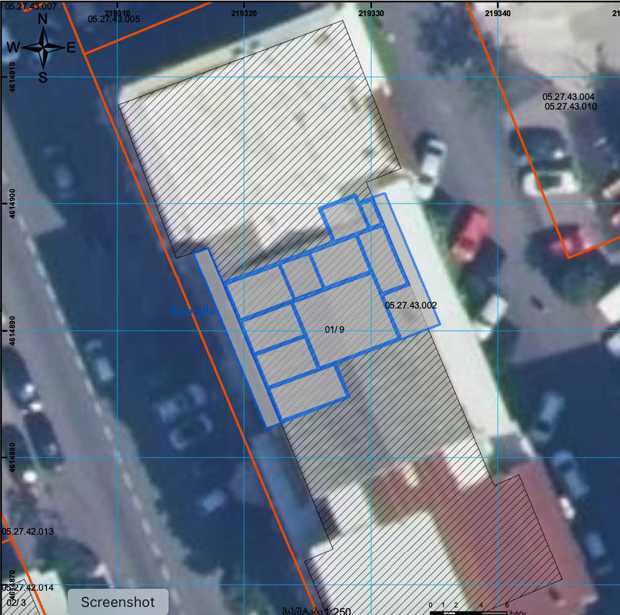Click parcel label 05.27.43.005
The width and height of the screenshot is (620, 615).
[113, 19]
